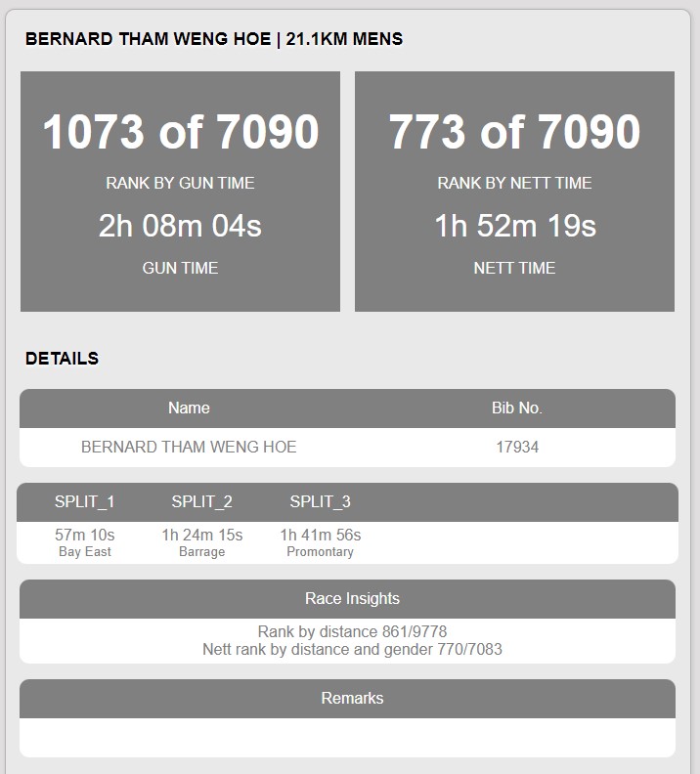
Task: Click the 2h 08m 04s gun time
Action: coord(180,226)
